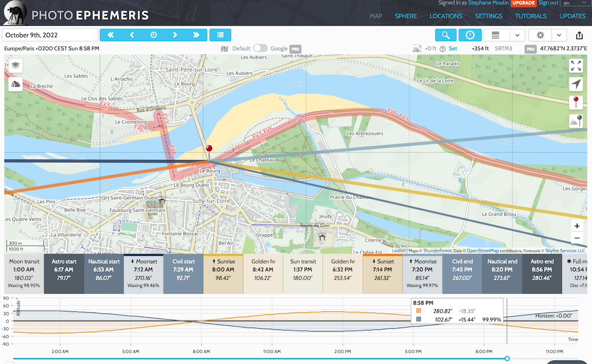Open the Skyfire Services LLC link
Image resolution: width=592 pixels, height=364 pixels.
[565, 251]
